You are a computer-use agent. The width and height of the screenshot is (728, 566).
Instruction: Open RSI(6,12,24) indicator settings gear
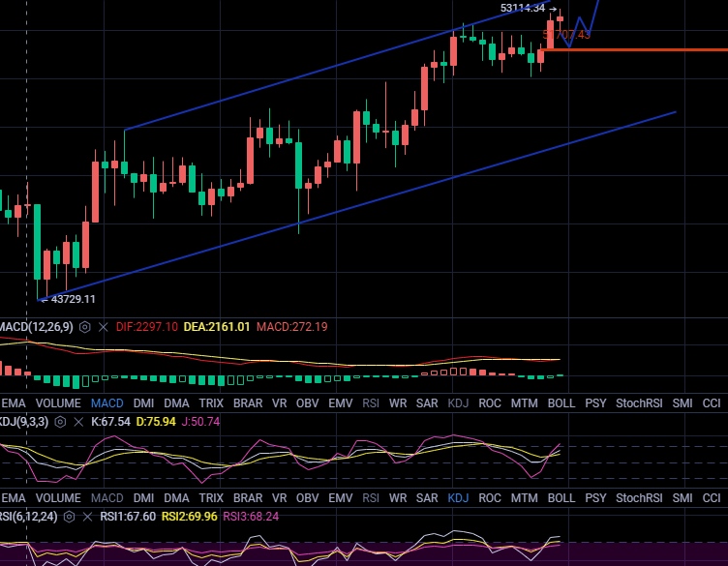pyautogui.click(x=69, y=517)
